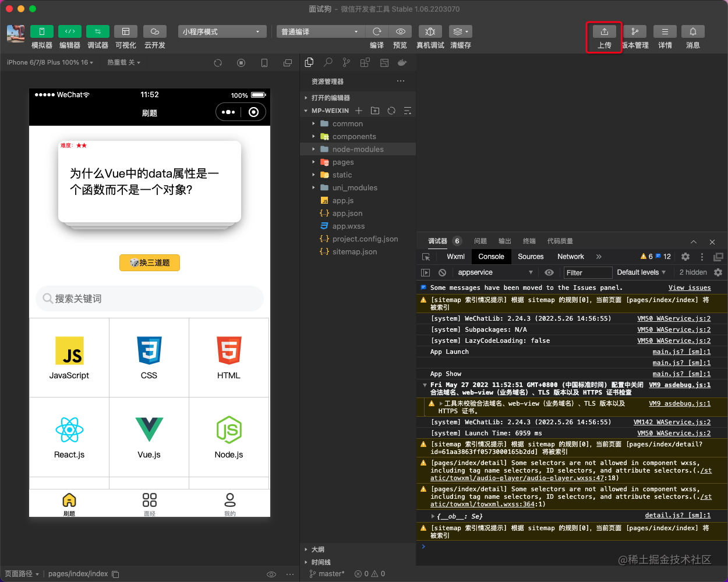Create a new folder in MP-WEIXIN

pyautogui.click(x=375, y=111)
